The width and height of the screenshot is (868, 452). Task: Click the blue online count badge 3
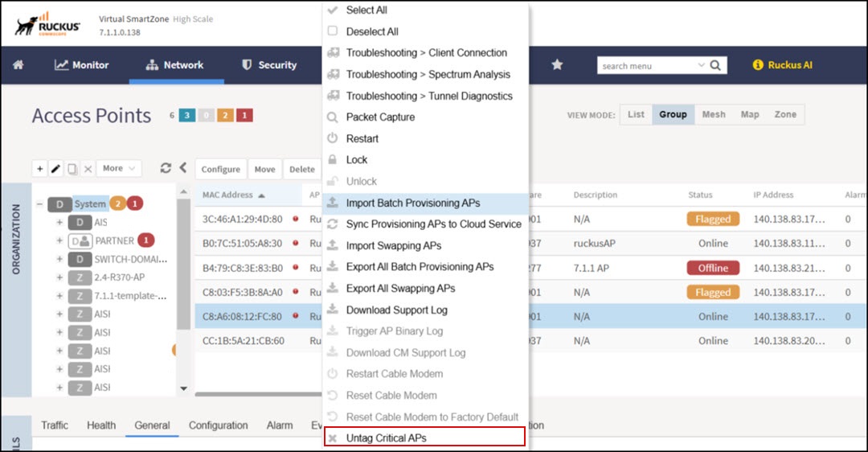coord(187,115)
